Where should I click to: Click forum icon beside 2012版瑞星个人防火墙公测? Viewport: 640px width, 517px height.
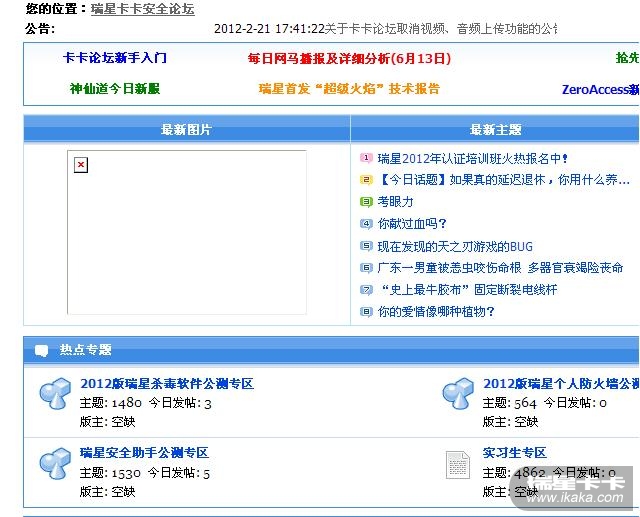coord(458,393)
